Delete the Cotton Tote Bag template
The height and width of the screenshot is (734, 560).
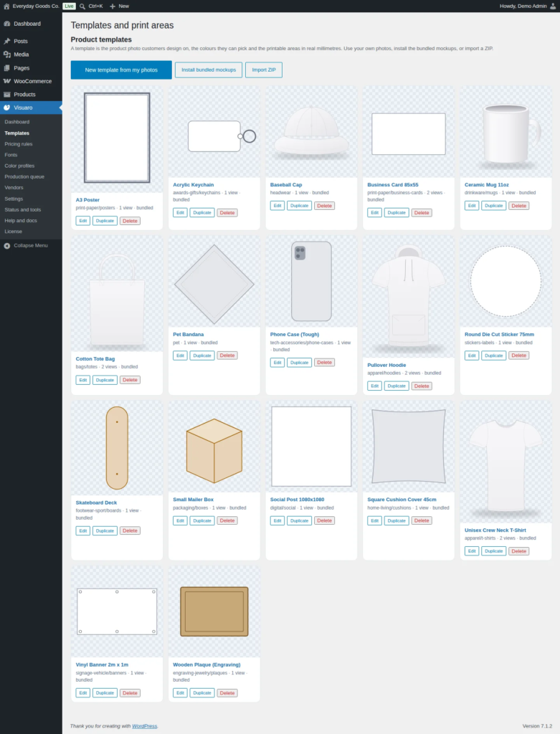(x=130, y=380)
